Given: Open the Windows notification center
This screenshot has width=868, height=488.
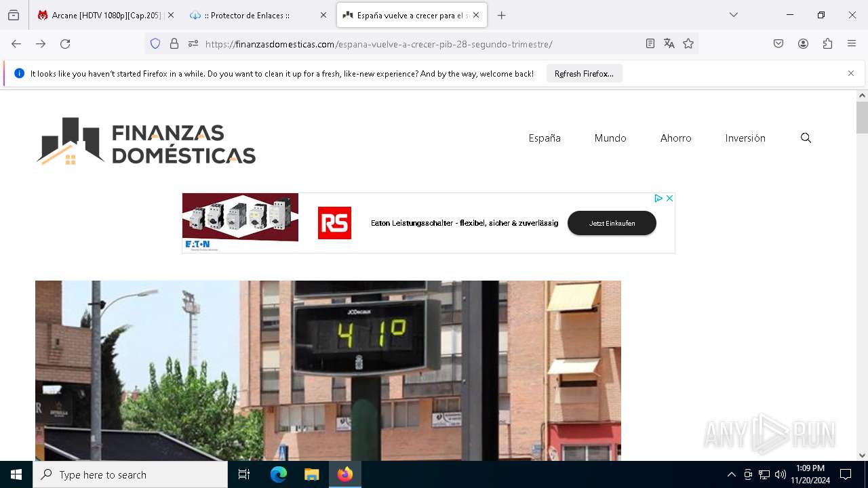Looking at the screenshot, I should [x=846, y=474].
